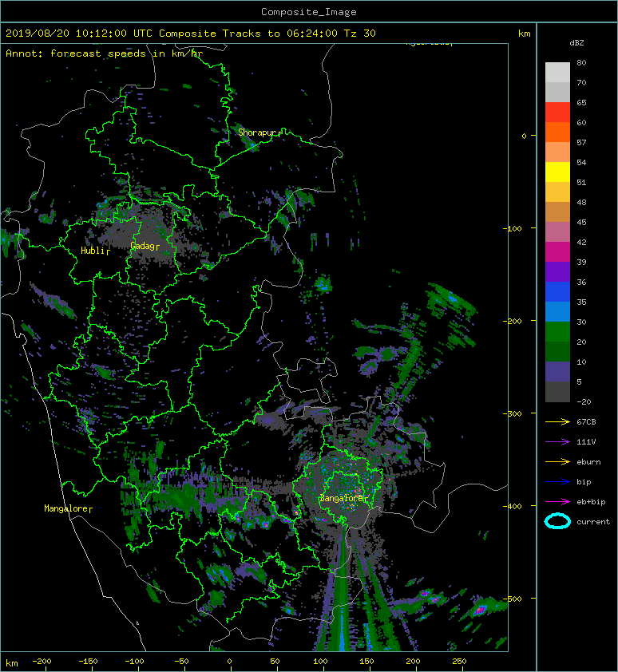Click the km unit label in the top-right header
Screen dimensions: 618x672
(524, 34)
